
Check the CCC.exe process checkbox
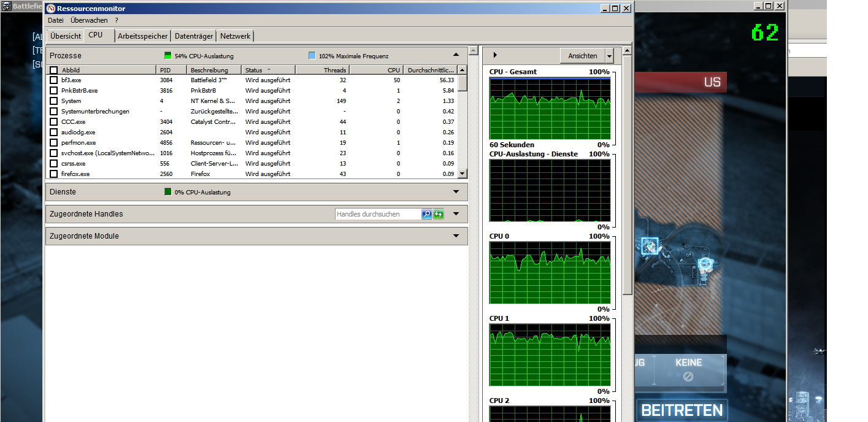click(54, 122)
